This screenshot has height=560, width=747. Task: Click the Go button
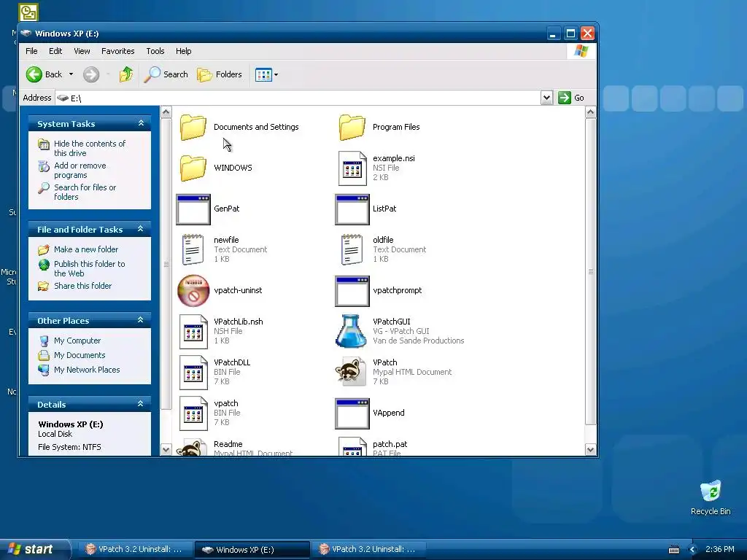click(x=571, y=98)
